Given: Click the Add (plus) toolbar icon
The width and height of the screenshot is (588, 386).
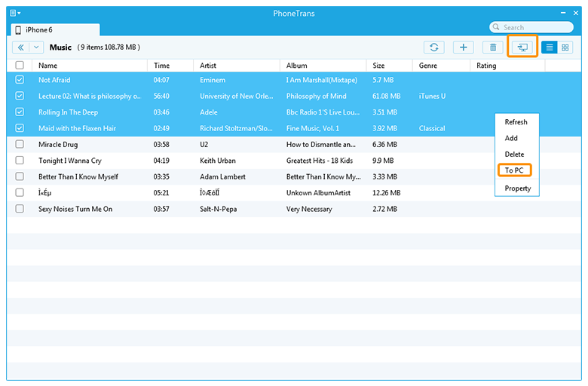Looking at the screenshot, I should pos(463,47).
